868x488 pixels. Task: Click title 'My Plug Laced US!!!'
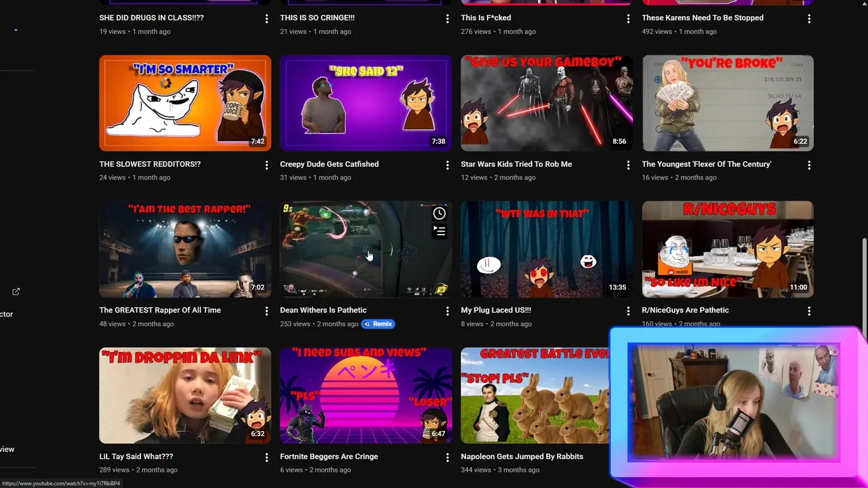[x=496, y=310]
